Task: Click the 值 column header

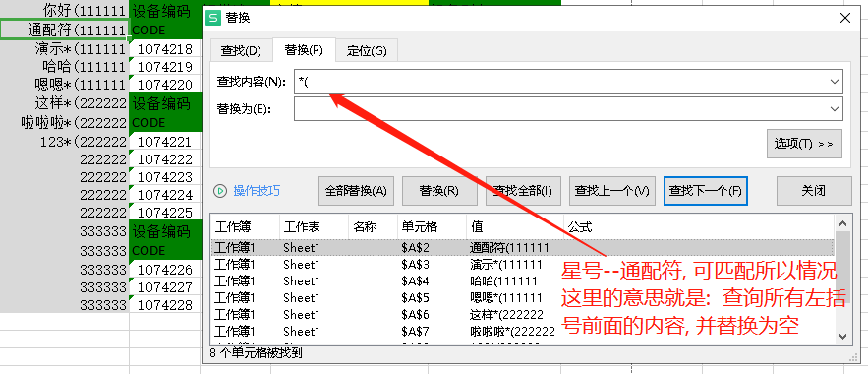Action: click(x=515, y=227)
